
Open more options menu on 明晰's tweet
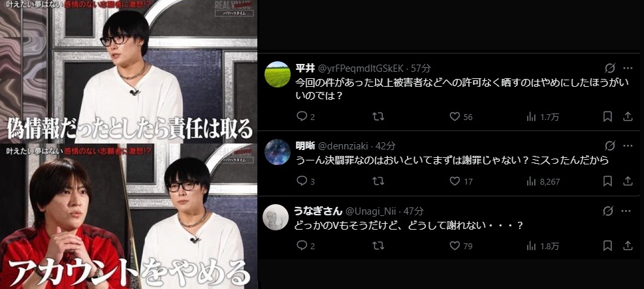pyautogui.click(x=628, y=145)
